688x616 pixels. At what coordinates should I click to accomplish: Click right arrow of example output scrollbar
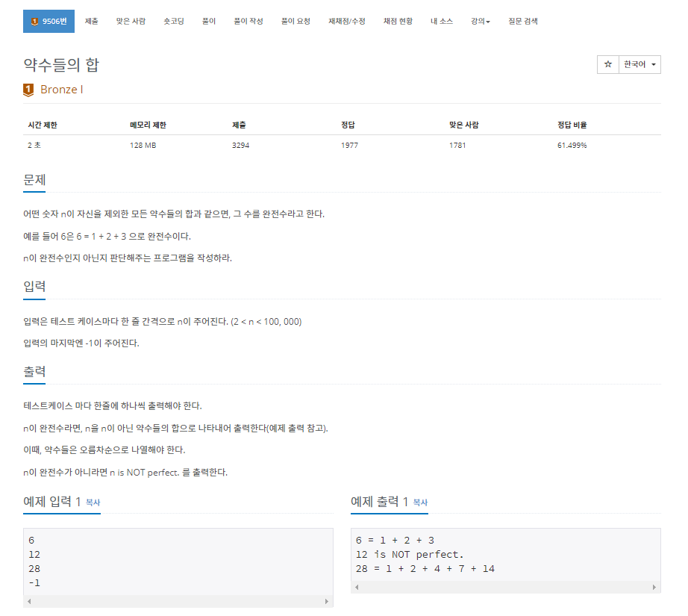(x=654, y=587)
